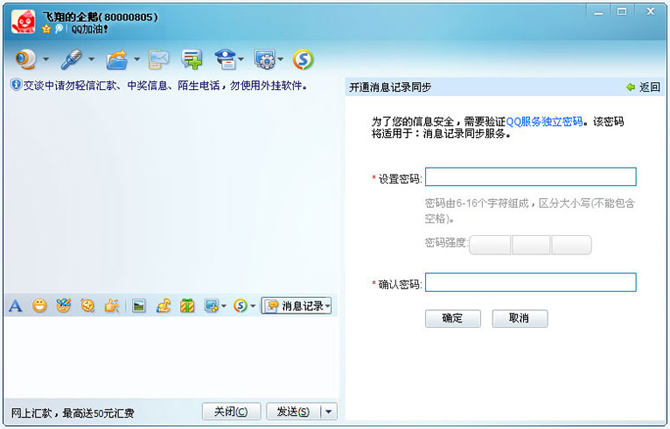Click the star level icon under the name
Image resolution: width=670 pixels, height=429 pixels.
coord(46,29)
